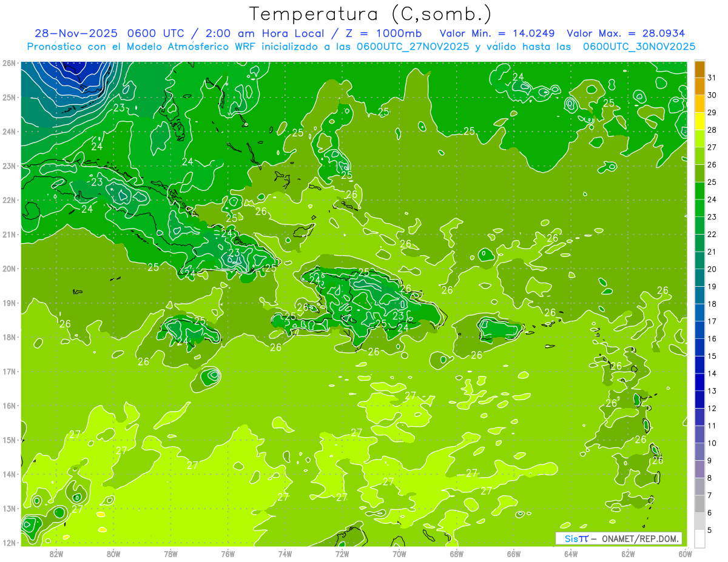
Task: Click the '82W' longitude axis label
Action: click(56, 554)
